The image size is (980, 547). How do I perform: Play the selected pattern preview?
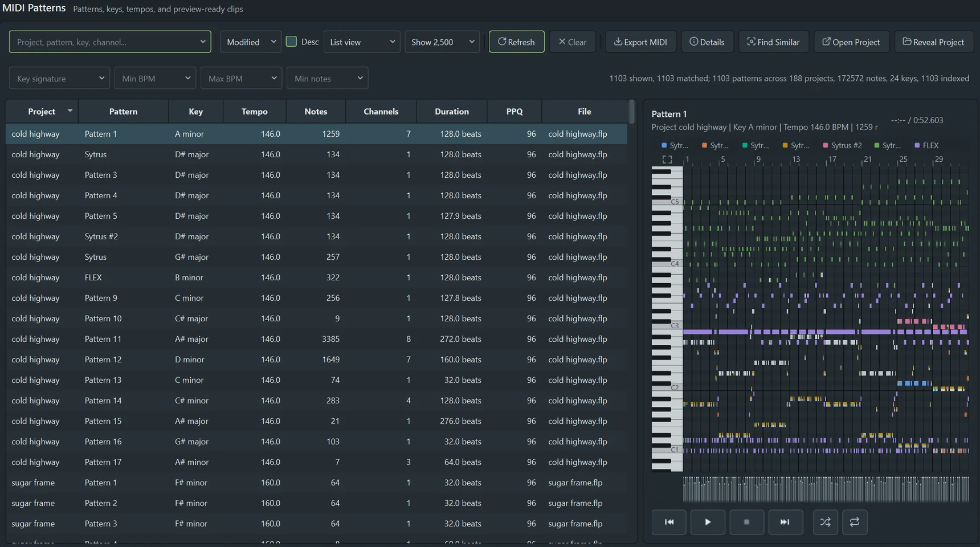[x=708, y=522]
